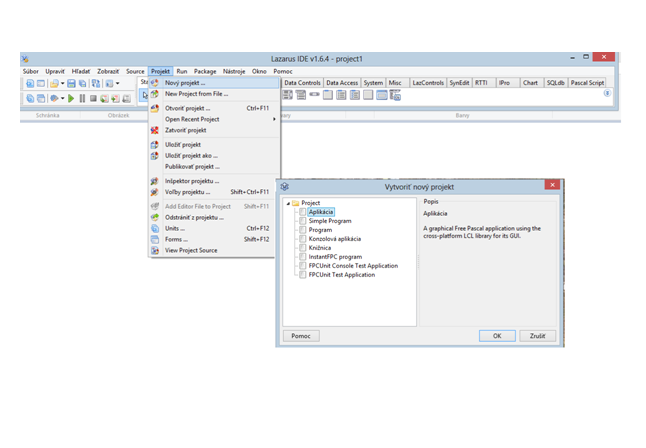
Task: Open the Zobraziť menu
Action: pyautogui.click(x=108, y=71)
